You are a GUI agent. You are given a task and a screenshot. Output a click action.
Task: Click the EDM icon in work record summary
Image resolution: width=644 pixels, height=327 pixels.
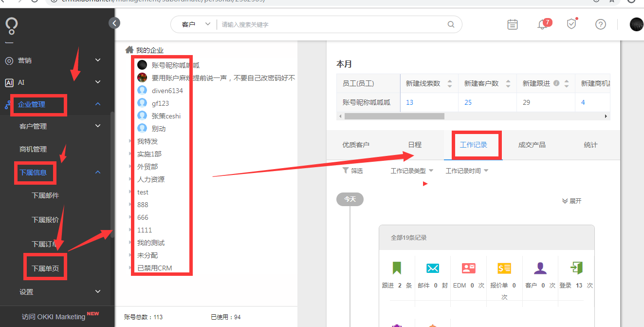tap(468, 268)
